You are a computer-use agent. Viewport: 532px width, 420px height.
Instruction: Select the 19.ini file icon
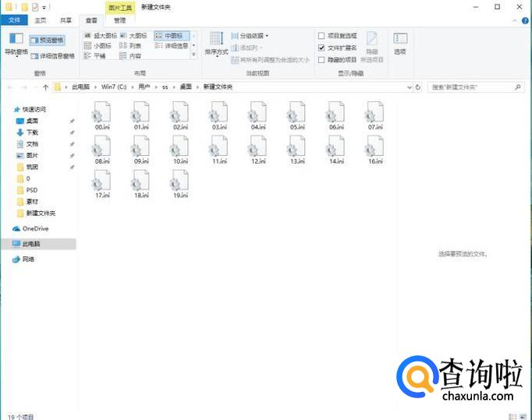pyautogui.click(x=180, y=182)
